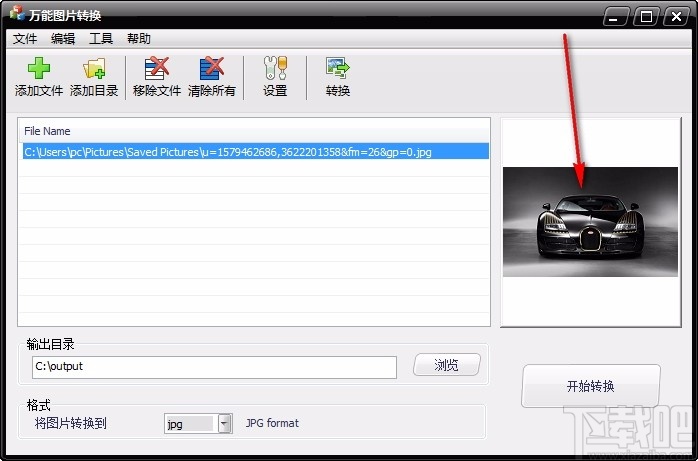Click the 浏览 button
Image resolution: width=698 pixels, height=461 pixels.
(446, 365)
